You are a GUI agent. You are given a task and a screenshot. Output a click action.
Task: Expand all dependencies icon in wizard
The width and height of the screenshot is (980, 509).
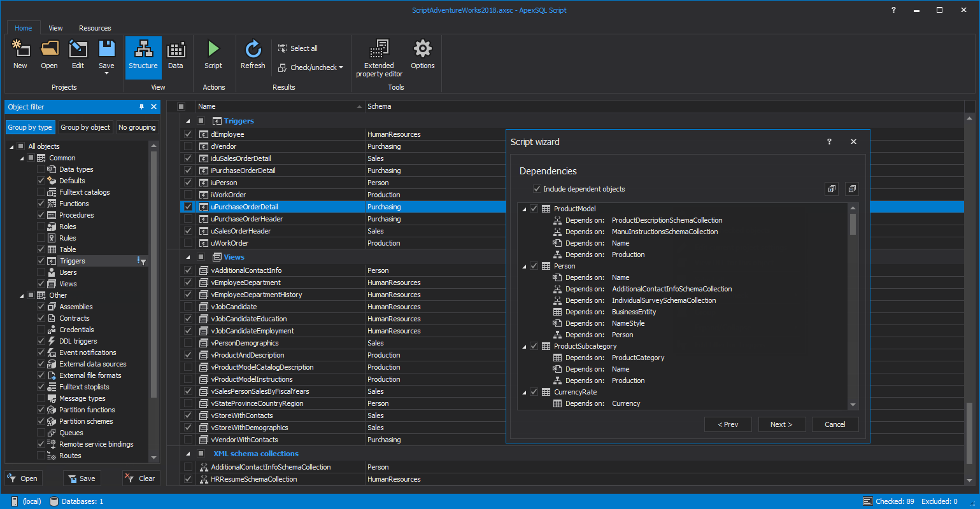[831, 189]
